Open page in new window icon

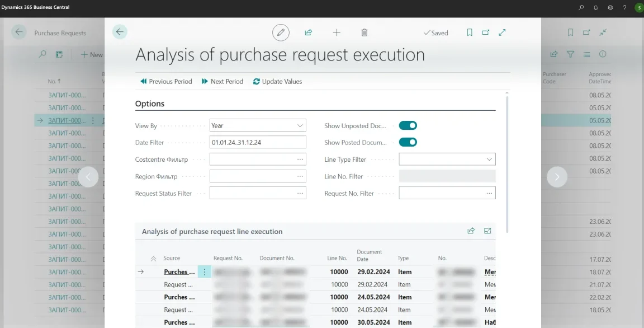click(485, 32)
